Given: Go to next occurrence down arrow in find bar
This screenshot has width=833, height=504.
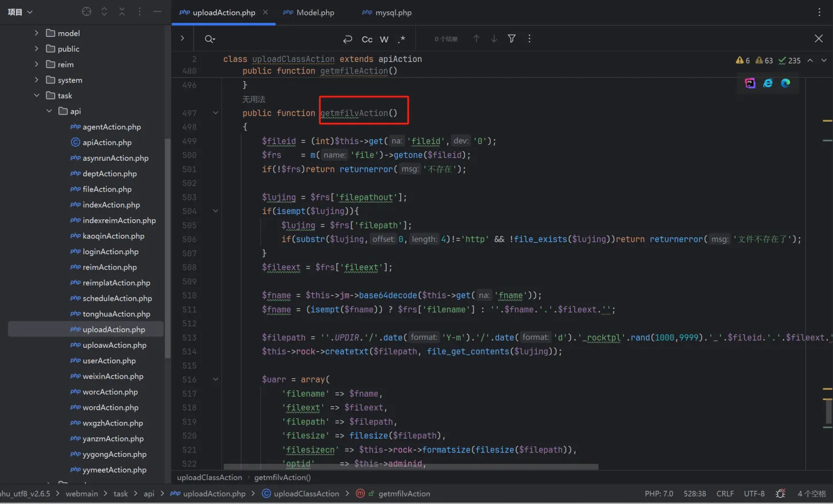Looking at the screenshot, I should pos(494,38).
